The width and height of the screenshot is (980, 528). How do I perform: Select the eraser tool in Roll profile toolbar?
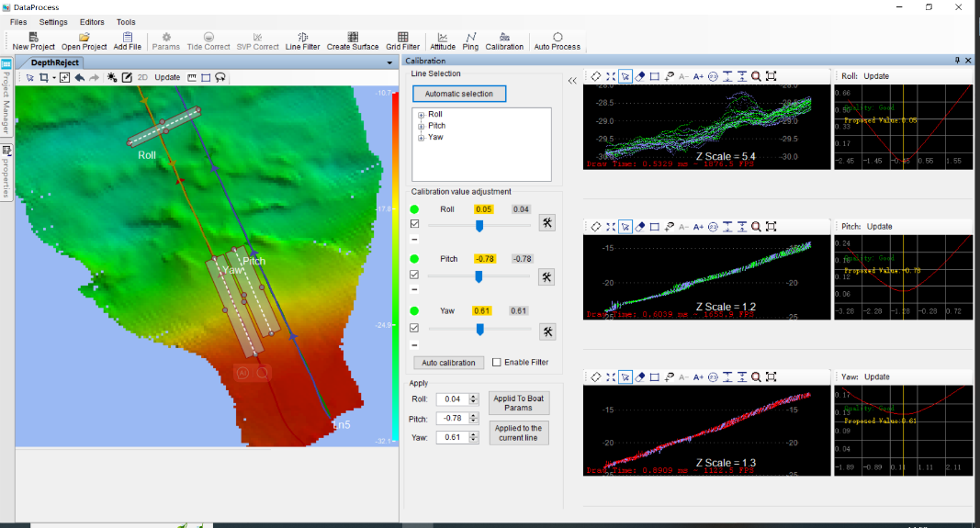[639, 76]
